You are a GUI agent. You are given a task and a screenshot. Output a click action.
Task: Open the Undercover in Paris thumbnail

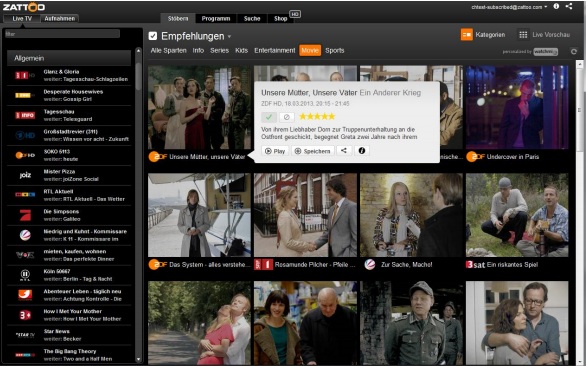(x=517, y=107)
